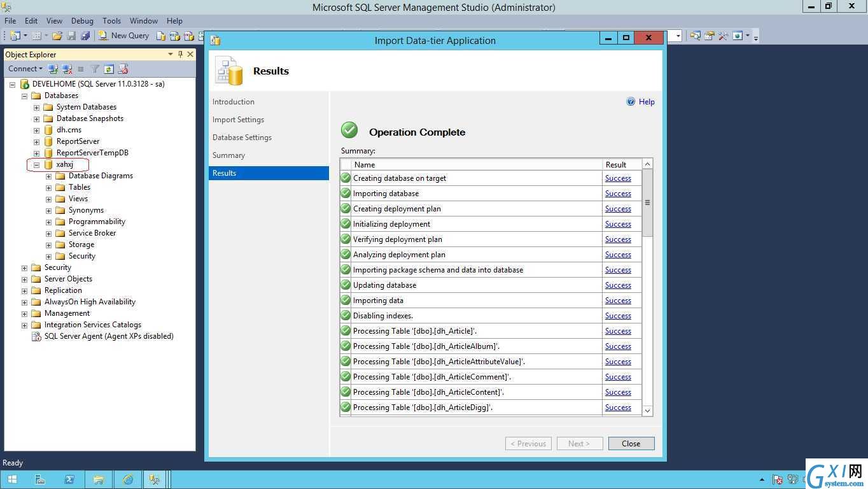Click Disconnect icon in Object Explorer
The image size is (868, 489).
click(67, 69)
